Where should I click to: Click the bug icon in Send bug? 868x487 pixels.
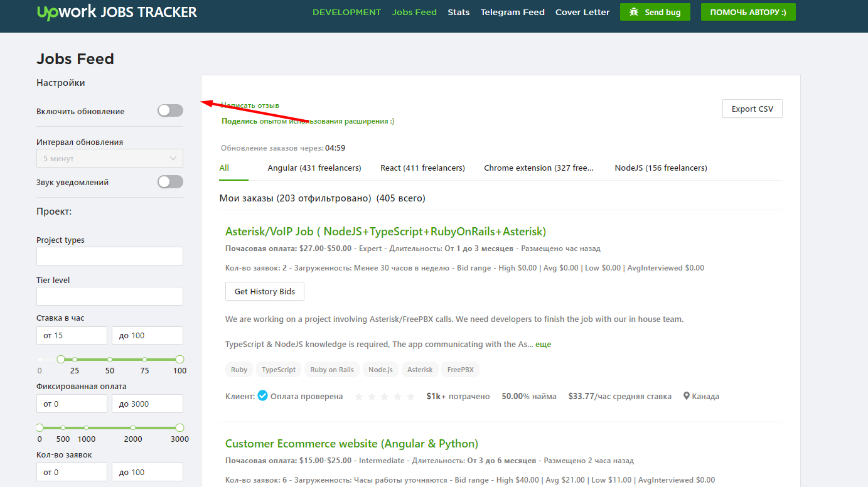click(634, 12)
